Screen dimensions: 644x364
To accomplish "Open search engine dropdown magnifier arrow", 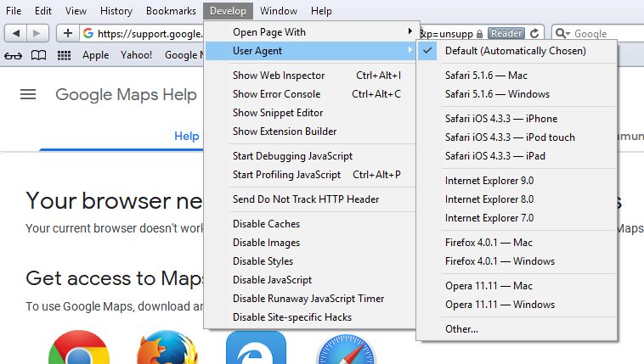I will [562, 34].
